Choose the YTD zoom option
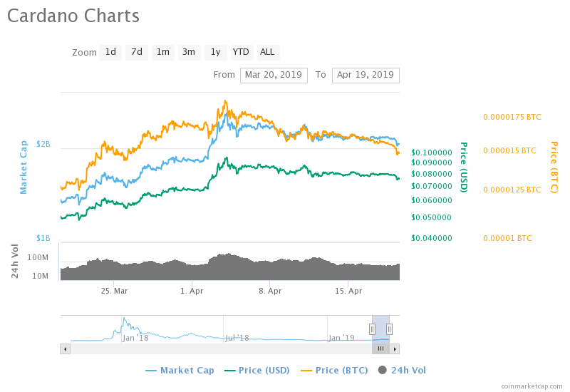This screenshot has width=570, height=392. (x=241, y=52)
